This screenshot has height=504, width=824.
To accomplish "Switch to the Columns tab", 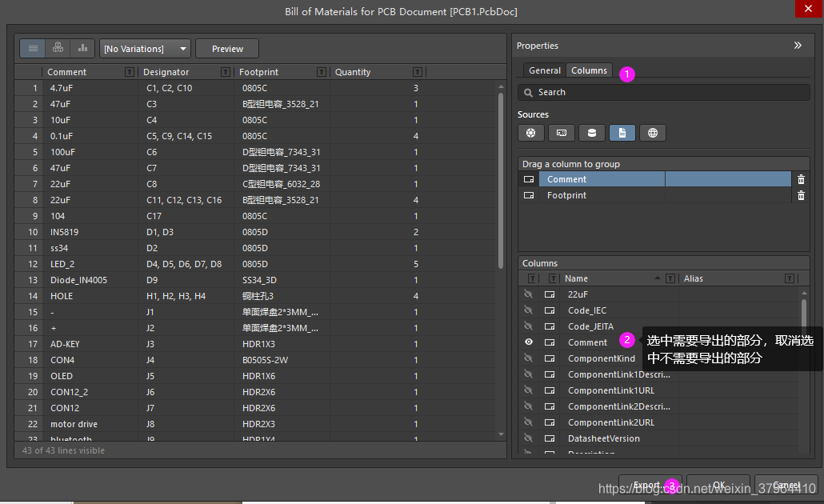I will click(589, 70).
